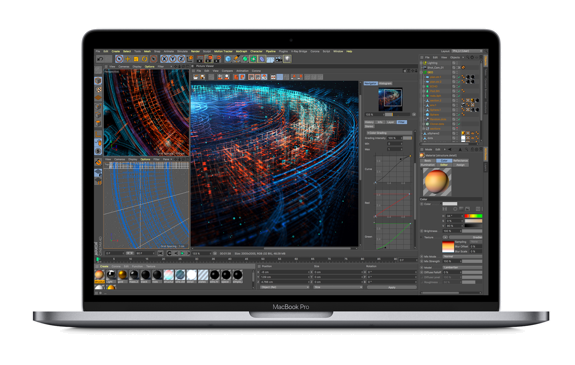Select the Live Selection tool
The width and height of the screenshot is (575, 365).
119,59
